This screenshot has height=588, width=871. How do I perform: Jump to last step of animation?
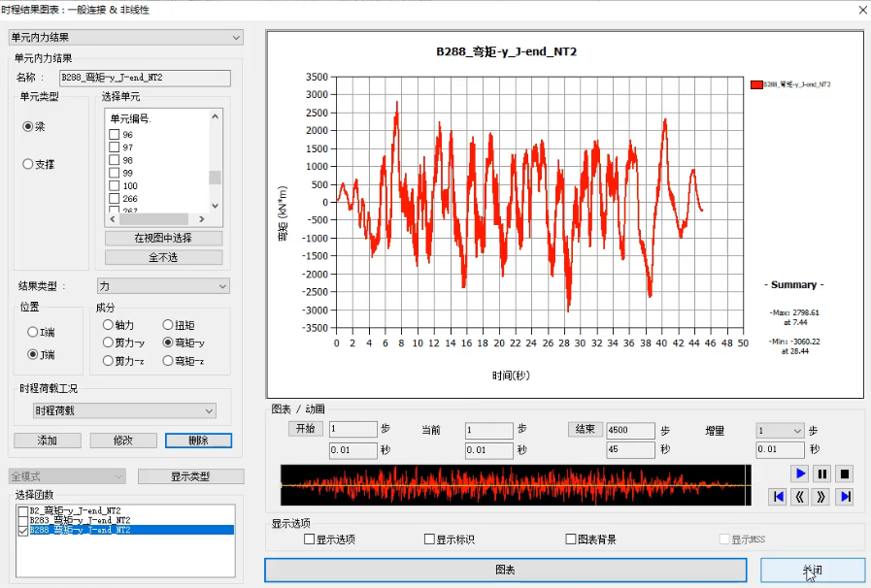(845, 497)
